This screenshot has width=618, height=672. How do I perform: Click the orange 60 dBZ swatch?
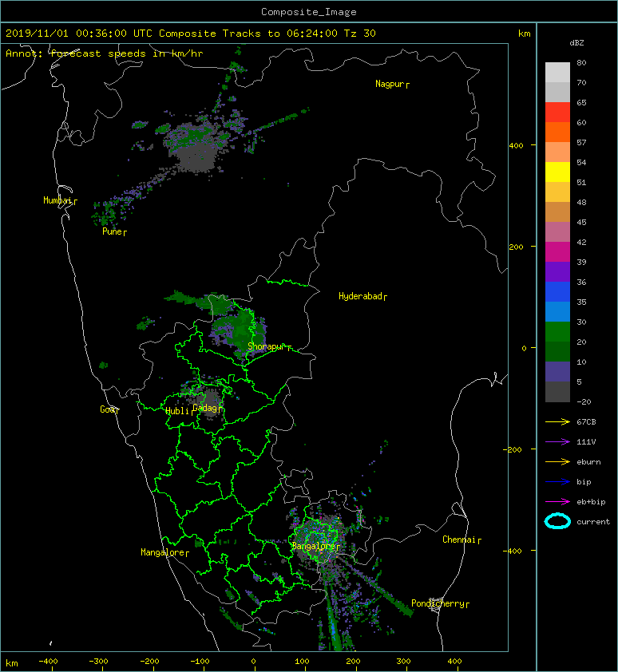point(557,132)
